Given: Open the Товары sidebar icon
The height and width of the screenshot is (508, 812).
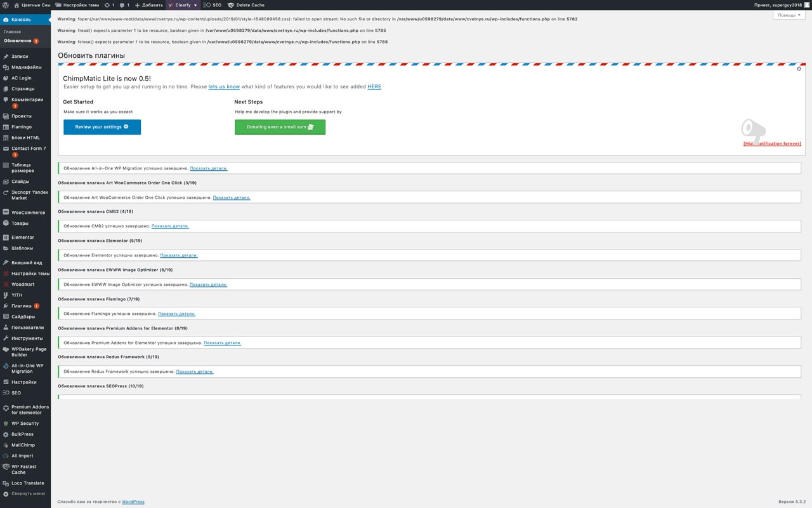Looking at the screenshot, I should click(6, 224).
